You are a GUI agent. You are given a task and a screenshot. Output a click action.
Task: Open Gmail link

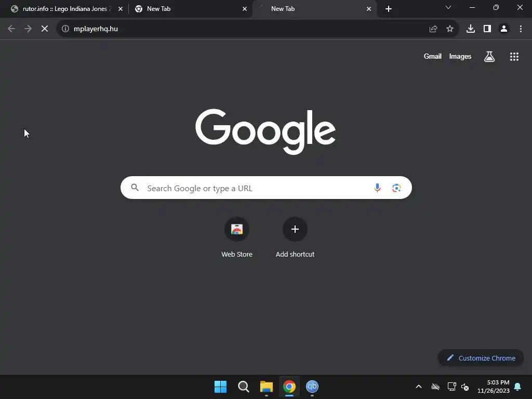coord(433,56)
